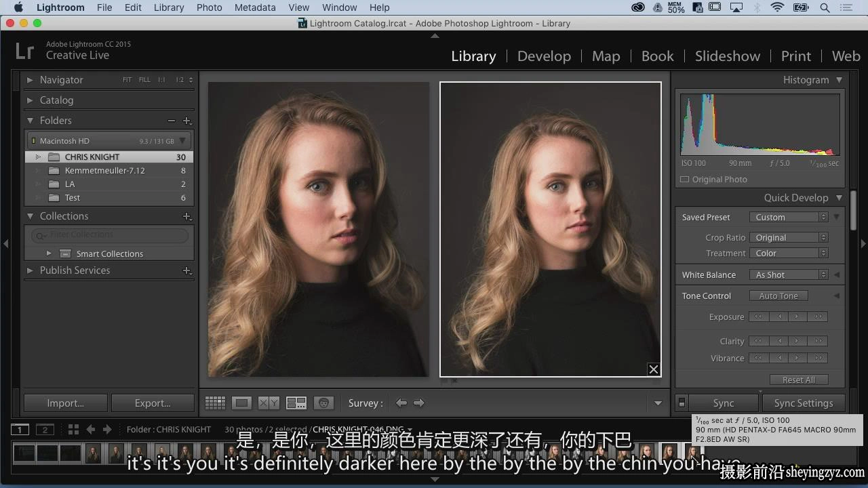Hide filmstrip with bottom arrow
Screen dimensions: 868x488
435,479
